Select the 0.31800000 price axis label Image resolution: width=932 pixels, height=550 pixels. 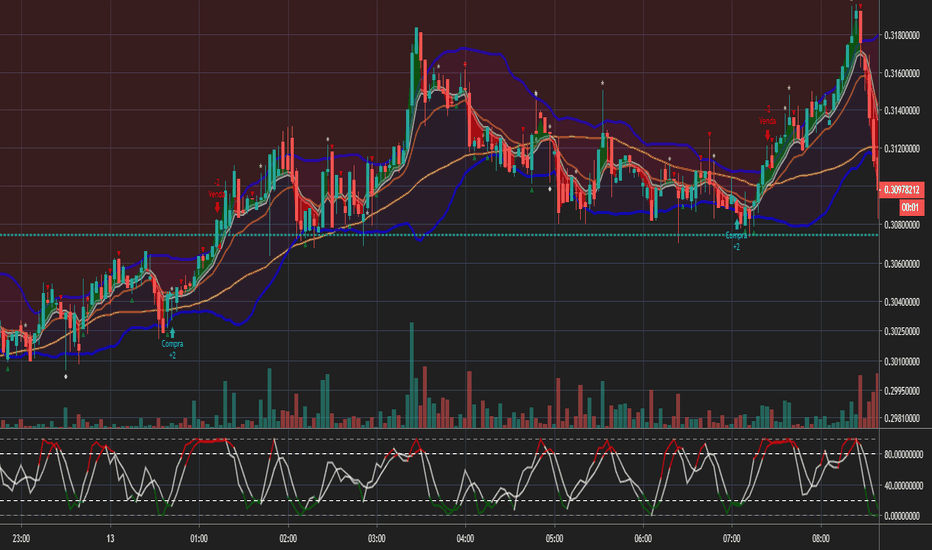click(902, 36)
